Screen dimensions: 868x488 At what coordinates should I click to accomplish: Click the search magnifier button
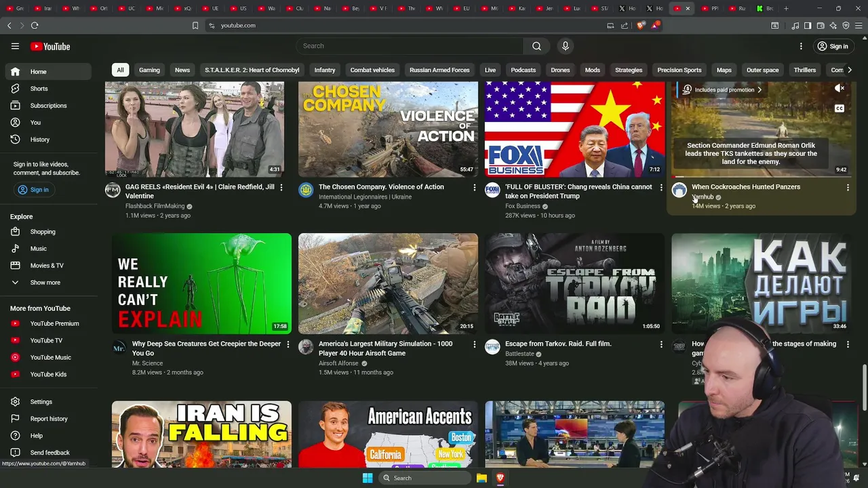tap(536, 46)
